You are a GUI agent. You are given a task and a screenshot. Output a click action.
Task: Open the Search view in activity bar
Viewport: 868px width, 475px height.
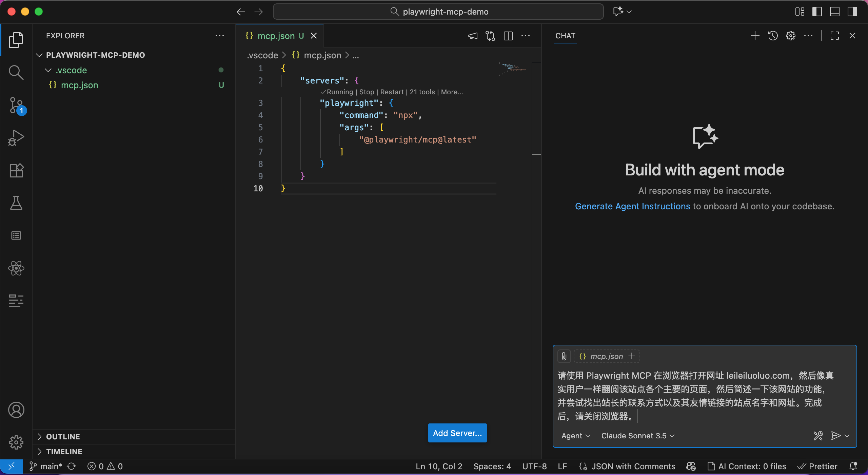point(16,72)
